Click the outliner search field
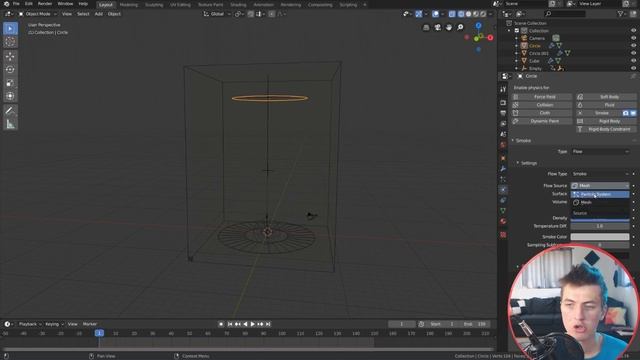The width and height of the screenshot is (640, 360). [565, 13]
